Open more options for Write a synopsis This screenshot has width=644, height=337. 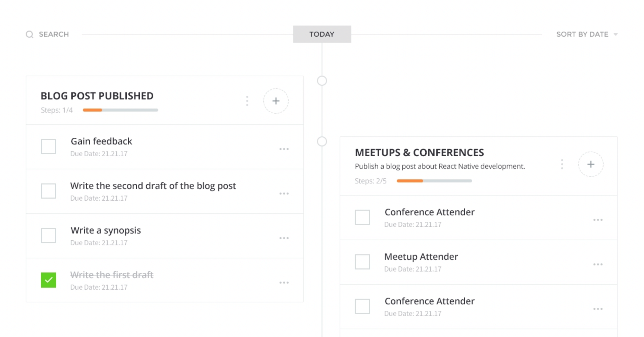(284, 238)
